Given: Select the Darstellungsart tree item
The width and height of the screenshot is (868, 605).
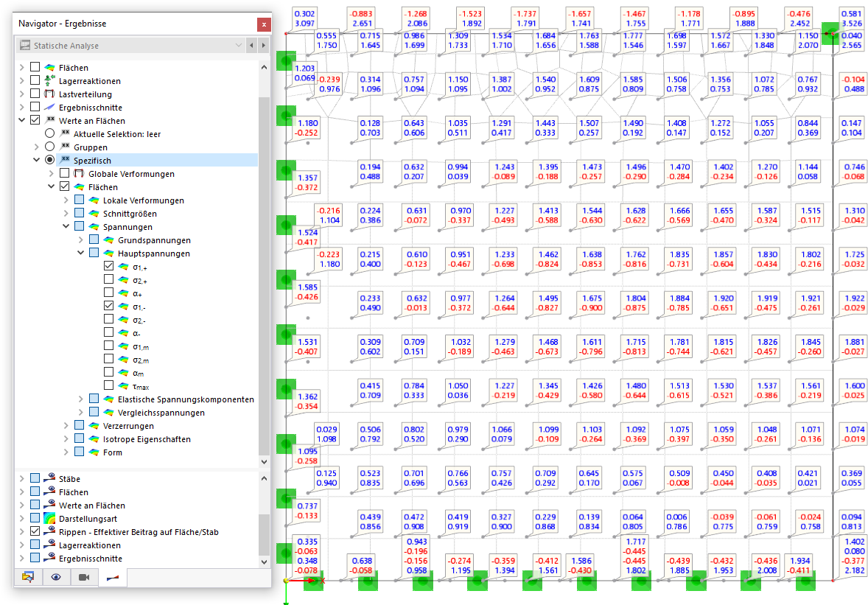Looking at the screenshot, I should click(88, 519).
